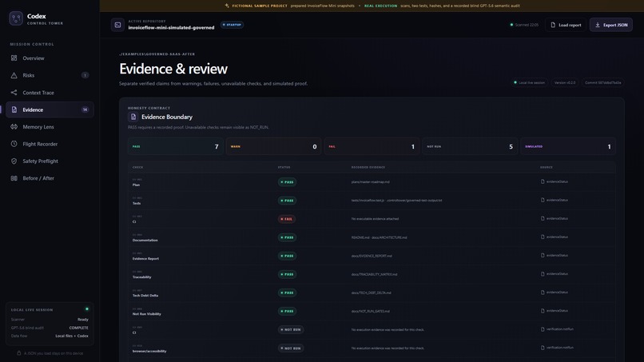Click the source file icon in Plan row
This screenshot has height=362, width=644.
(543, 181)
